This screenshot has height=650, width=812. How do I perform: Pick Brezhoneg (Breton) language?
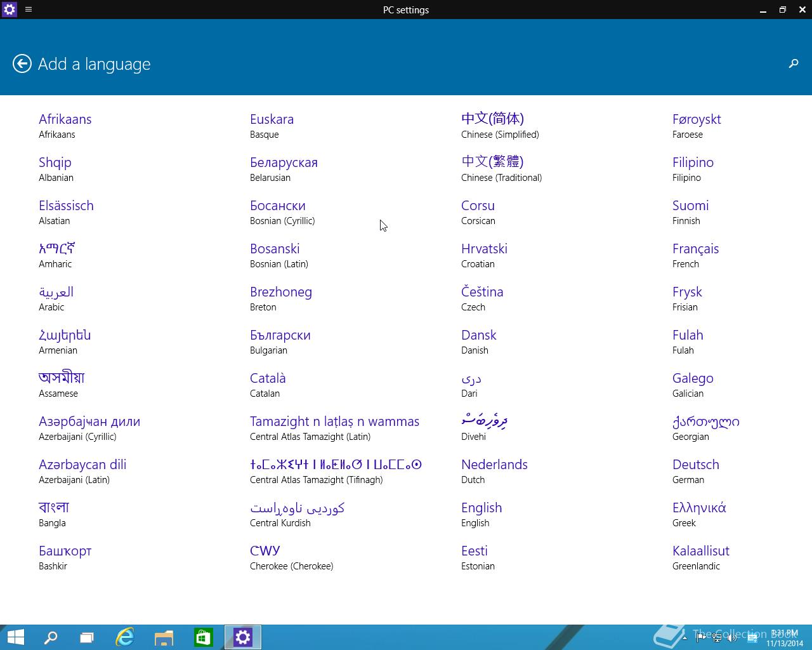281,298
